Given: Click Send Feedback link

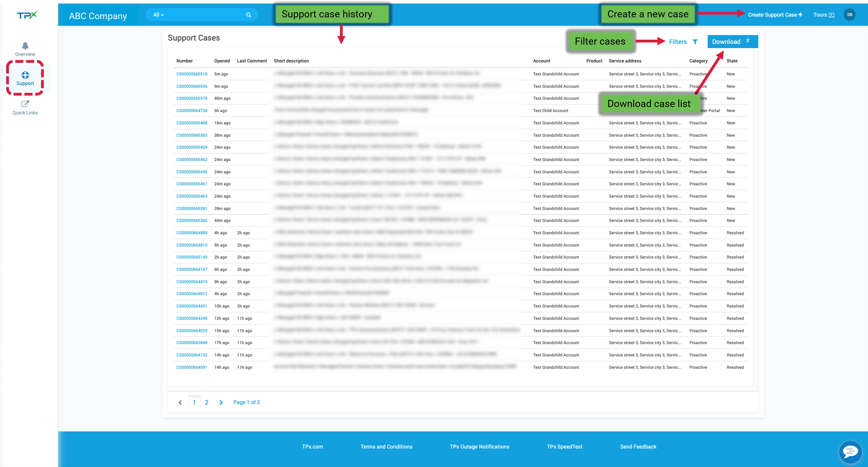Looking at the screenshot, I should click(x=638, y=446).
